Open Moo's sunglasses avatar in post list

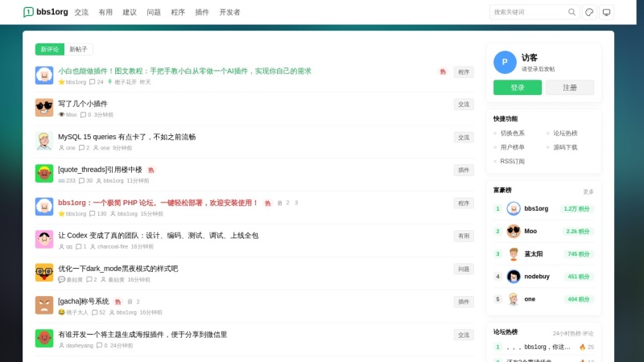(44, 108)
